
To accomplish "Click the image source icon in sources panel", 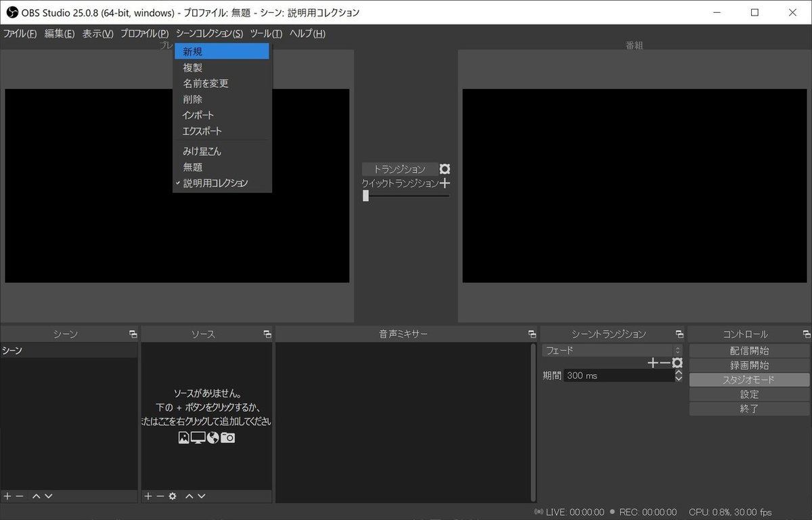I will pos(183,437).
